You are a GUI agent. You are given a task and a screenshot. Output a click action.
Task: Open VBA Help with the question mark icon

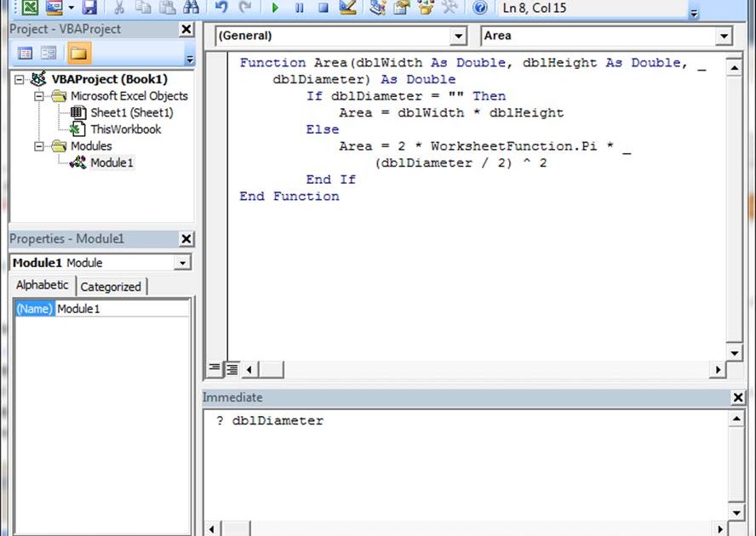click(x=479, y=8)
